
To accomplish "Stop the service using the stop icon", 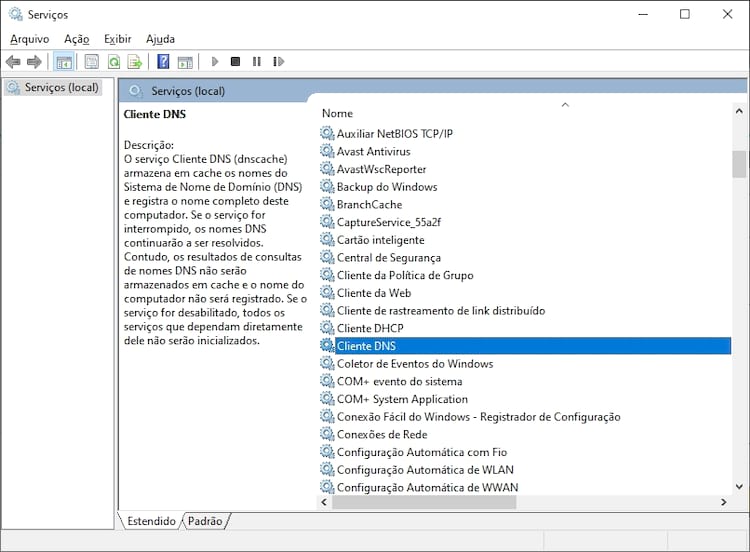I will tap(236, 62).
